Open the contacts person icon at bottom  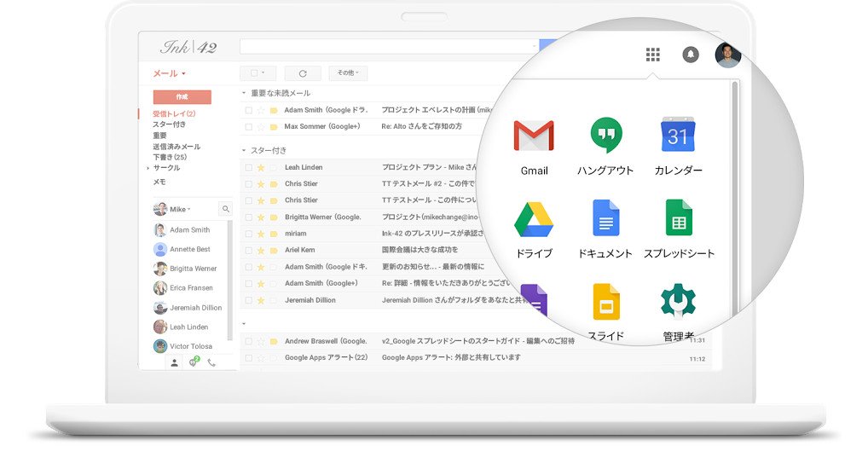click(174, 363)
